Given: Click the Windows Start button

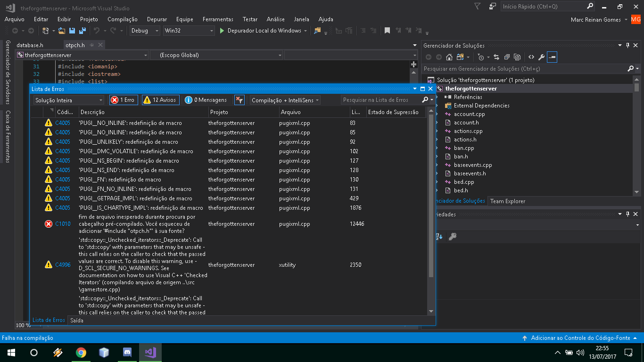Looking at the screenshot, I should (x=11, y=353).
